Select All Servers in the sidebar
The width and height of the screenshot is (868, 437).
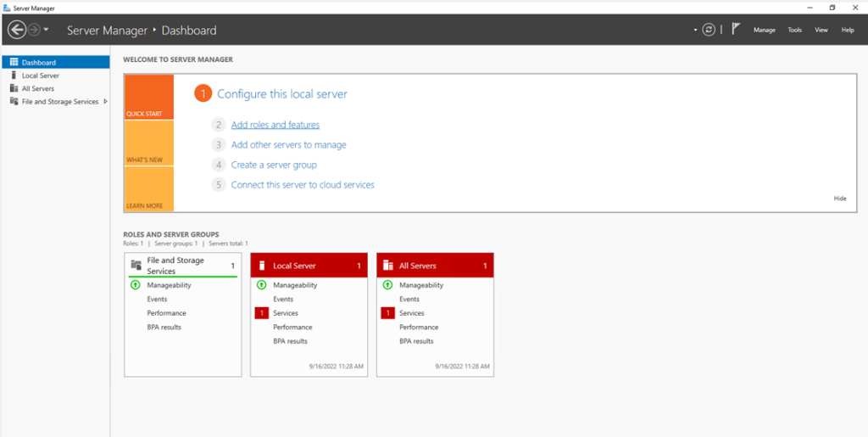click(x=55, y=88)
